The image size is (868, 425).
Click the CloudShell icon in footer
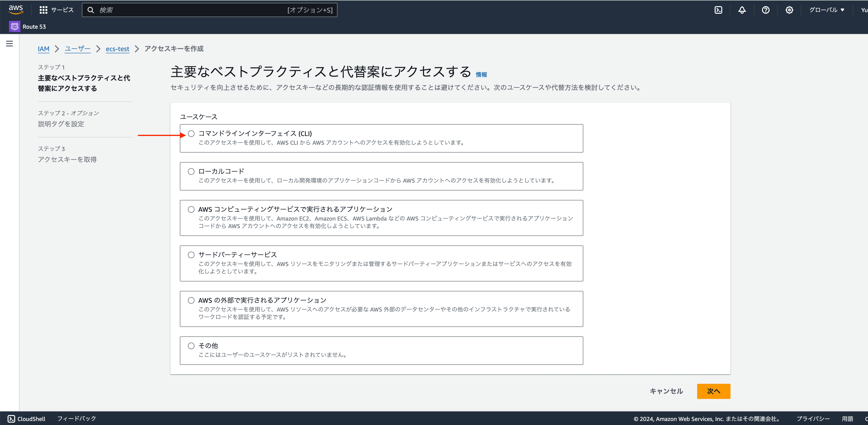click(11, 419)
